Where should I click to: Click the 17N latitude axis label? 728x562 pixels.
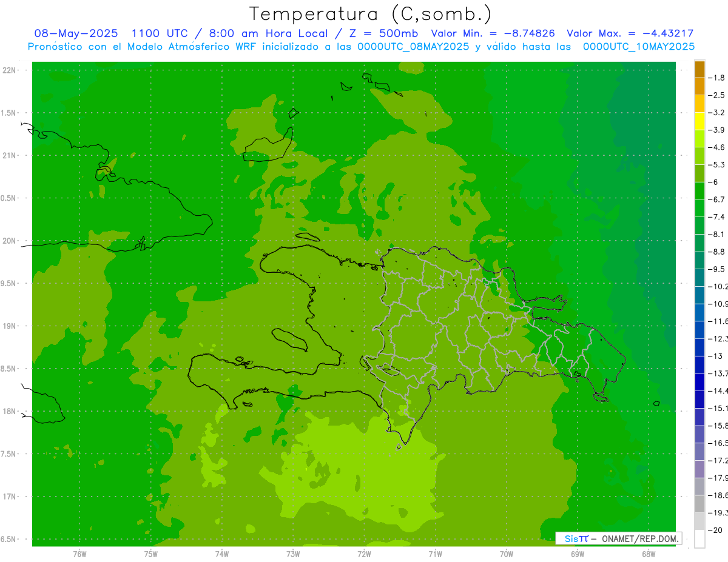9,497
